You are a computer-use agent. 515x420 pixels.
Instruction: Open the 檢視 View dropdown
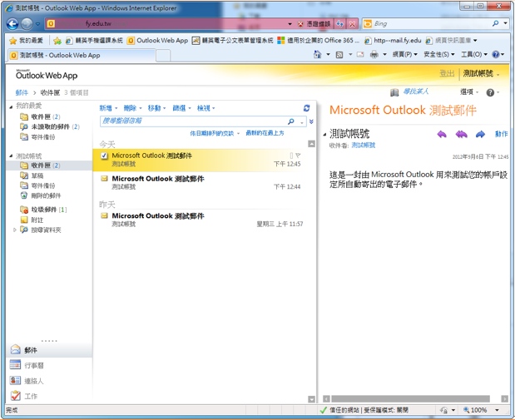coord(206,108)
